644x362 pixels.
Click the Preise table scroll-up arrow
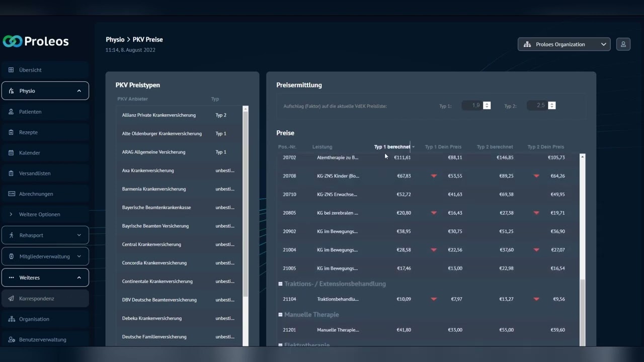pyautogui.click(x=582, y=157)
